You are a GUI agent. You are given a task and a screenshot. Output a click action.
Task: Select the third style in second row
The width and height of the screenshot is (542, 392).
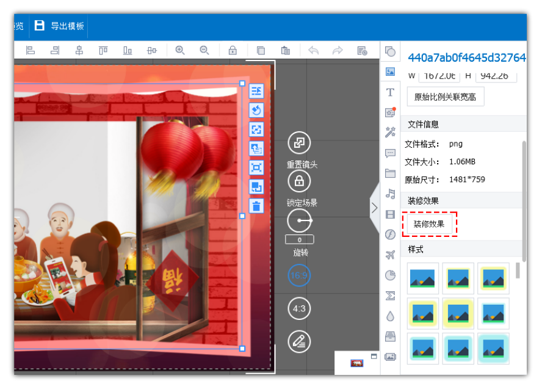tap(493, 314)
